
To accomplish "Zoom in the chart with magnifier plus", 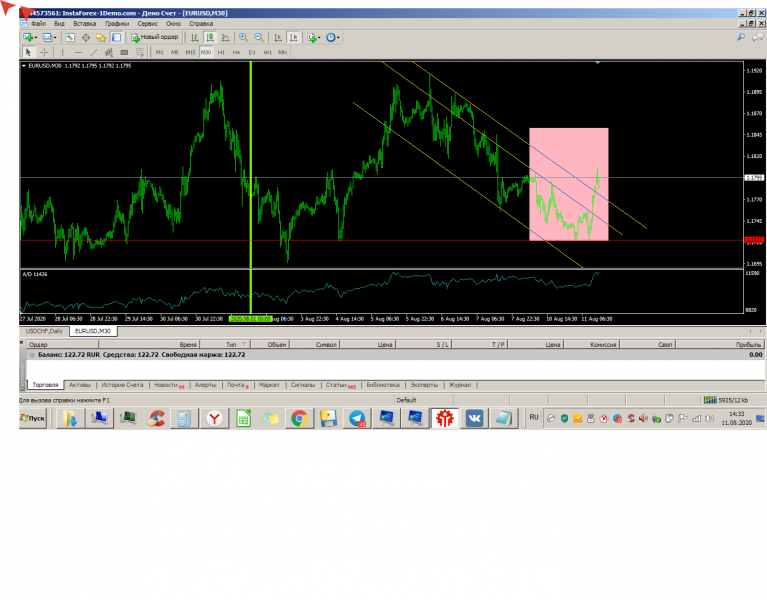I will point(243,37).
